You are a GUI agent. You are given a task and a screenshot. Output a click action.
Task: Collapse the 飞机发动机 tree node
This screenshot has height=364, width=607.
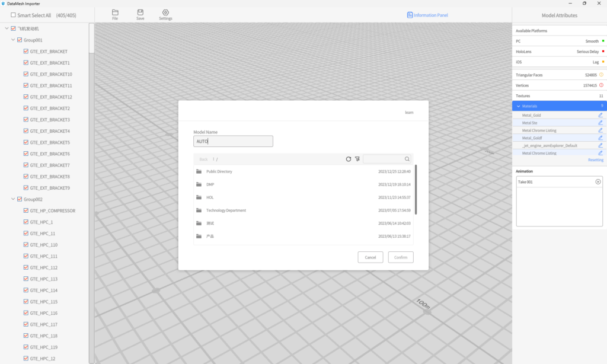(x=7, y=28)
